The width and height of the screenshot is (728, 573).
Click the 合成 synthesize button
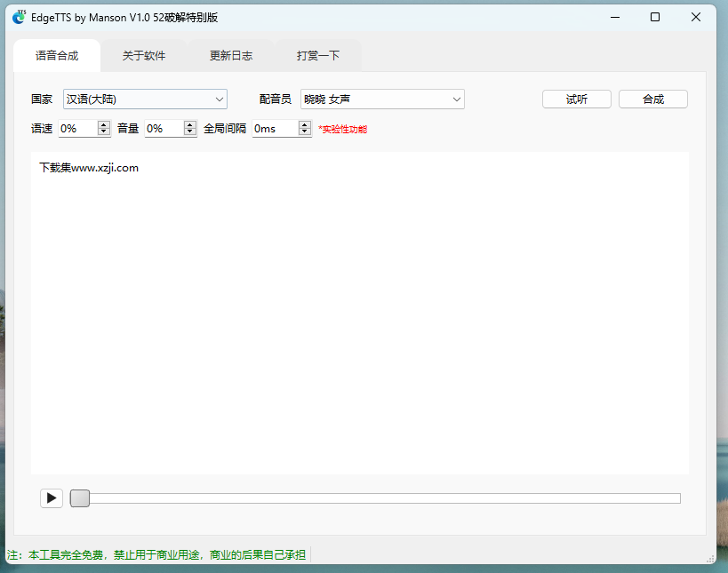[x=653, y=99]
